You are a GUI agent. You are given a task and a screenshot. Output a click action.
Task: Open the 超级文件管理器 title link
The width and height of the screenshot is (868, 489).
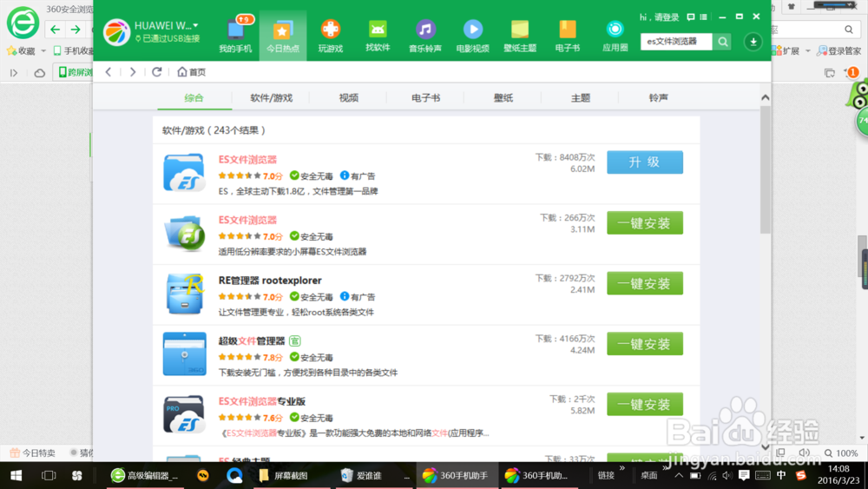(x=252, y=340)
